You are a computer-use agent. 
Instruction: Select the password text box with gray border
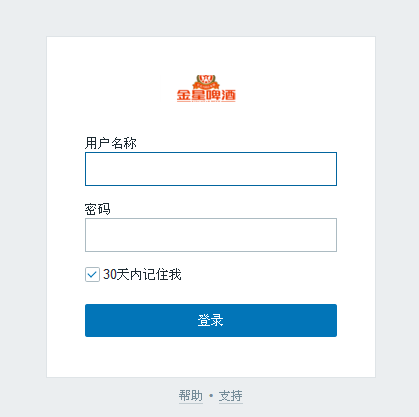[x=211, y=235]
